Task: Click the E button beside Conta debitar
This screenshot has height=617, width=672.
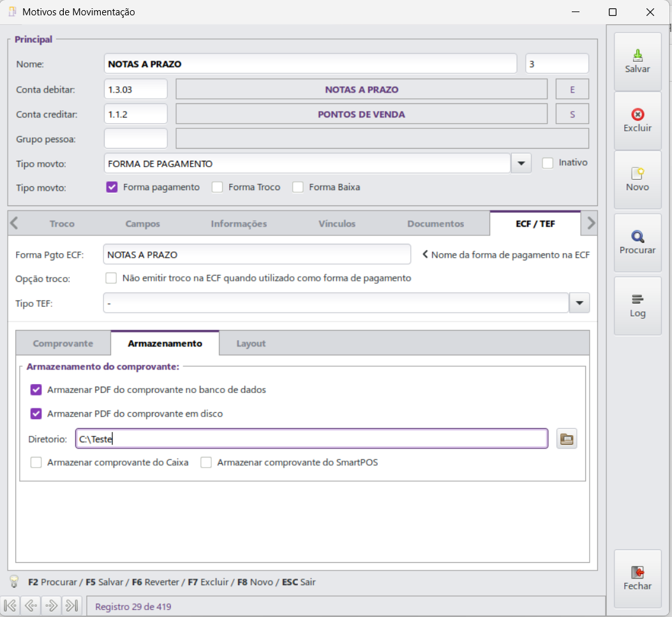Action: (572, 89)
